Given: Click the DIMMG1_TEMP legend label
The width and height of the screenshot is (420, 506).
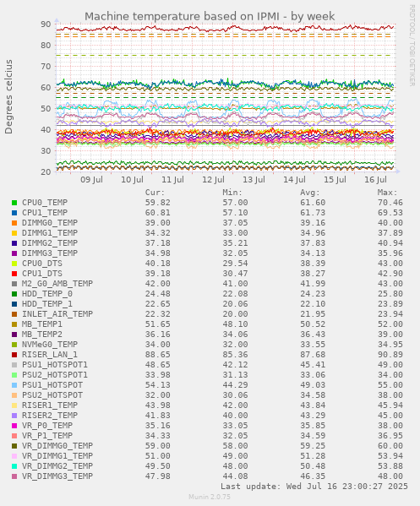Looking at the screenshot, I should pyautogui.click(x=50, y=233).
